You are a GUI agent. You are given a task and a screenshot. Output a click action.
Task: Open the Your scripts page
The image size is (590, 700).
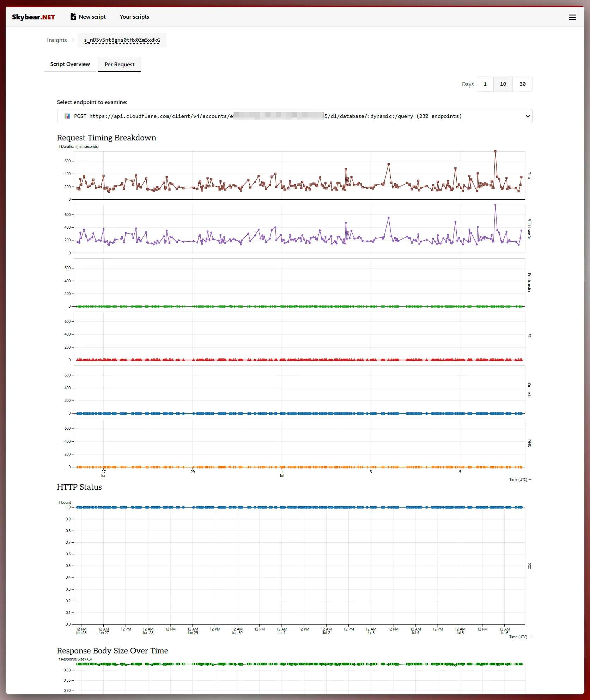point(134,17)
